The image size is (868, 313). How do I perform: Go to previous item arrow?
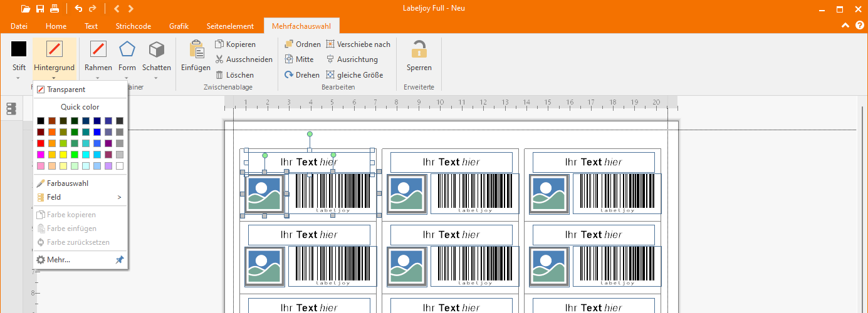coord(117,9)
